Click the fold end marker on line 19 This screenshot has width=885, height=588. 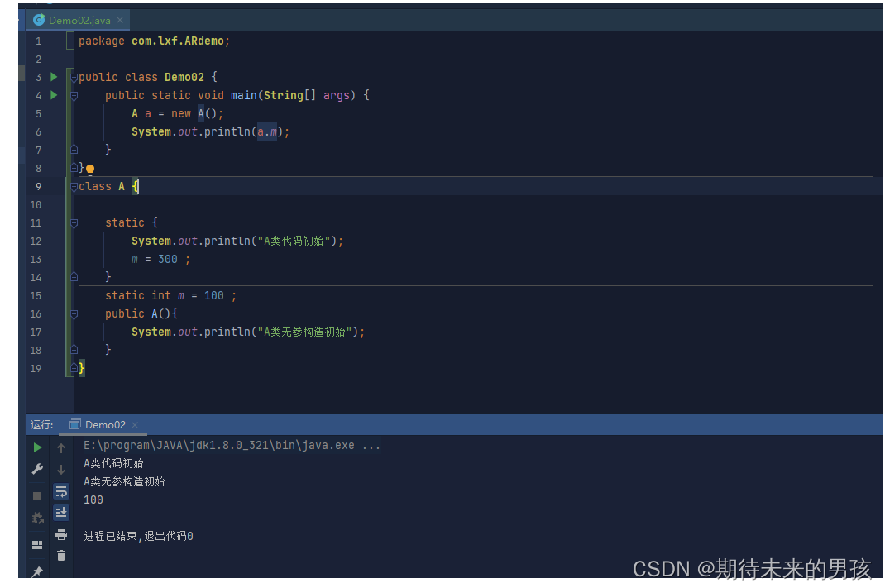(74, 368)
